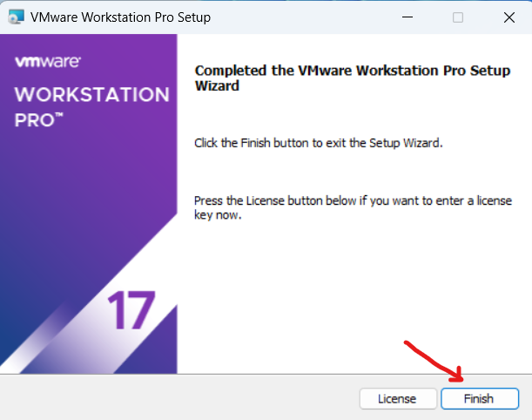The width and height of the screenshot is (532, 420).
Task: Open the License key entry button
Action: tap(397, 398)
